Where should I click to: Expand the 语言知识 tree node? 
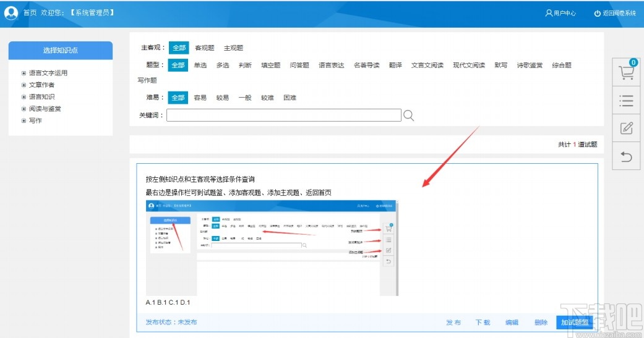(24, 97)
